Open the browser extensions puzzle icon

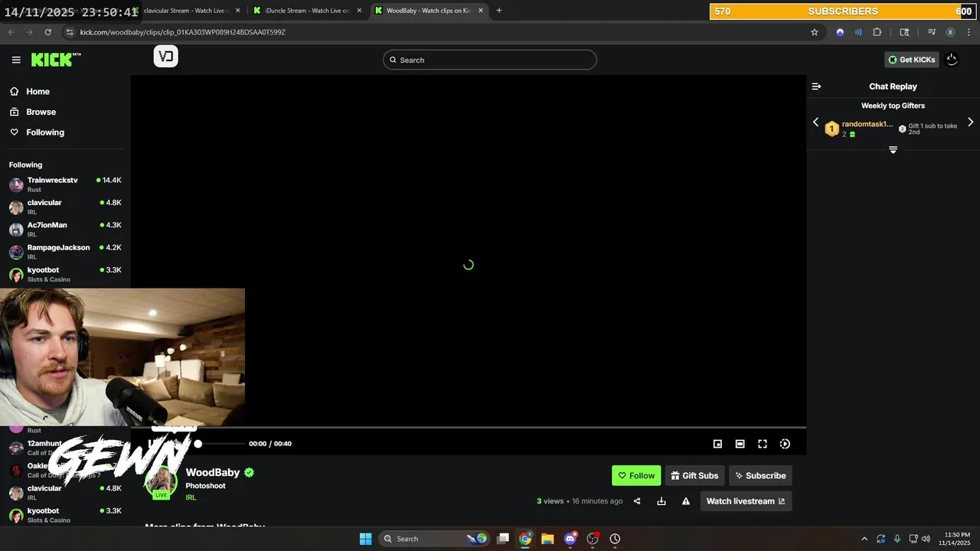tap(877, 32)
